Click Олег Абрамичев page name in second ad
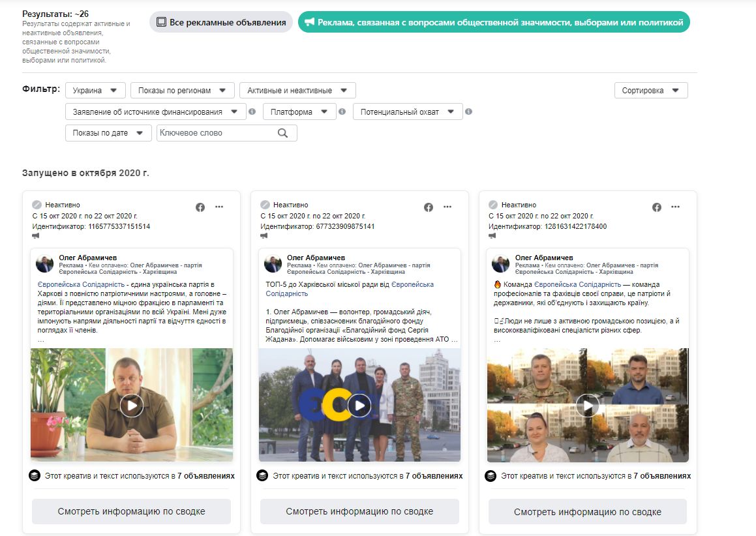 [316, 258]
